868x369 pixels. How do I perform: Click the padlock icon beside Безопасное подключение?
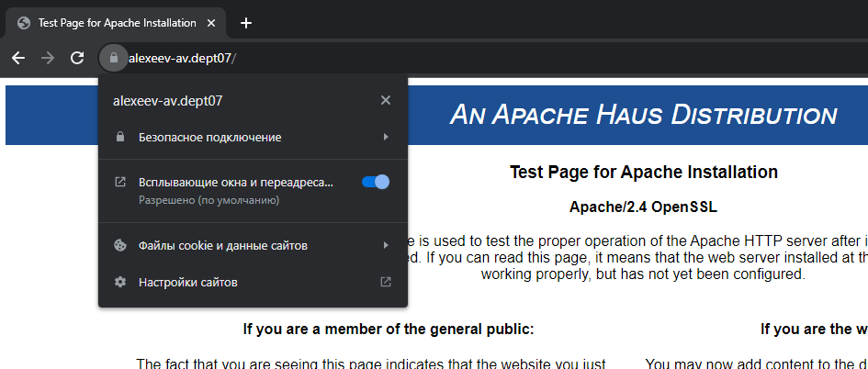coord(119,138)
